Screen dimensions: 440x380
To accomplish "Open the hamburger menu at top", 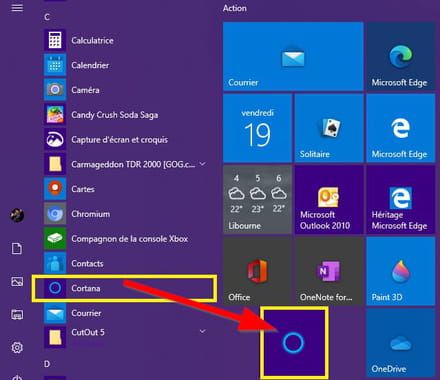I will point(17,8).
